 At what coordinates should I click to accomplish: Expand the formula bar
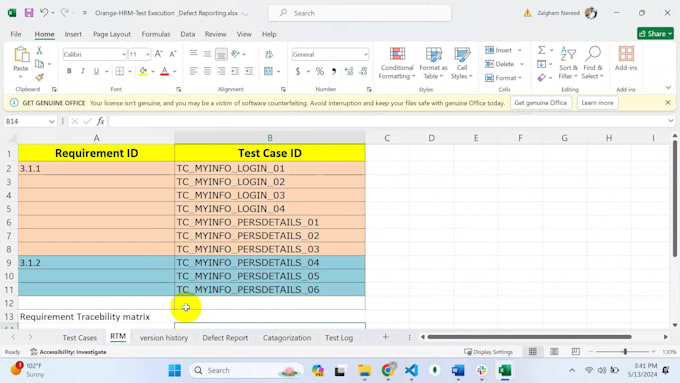pyautogui.click(x=671, y=121)
